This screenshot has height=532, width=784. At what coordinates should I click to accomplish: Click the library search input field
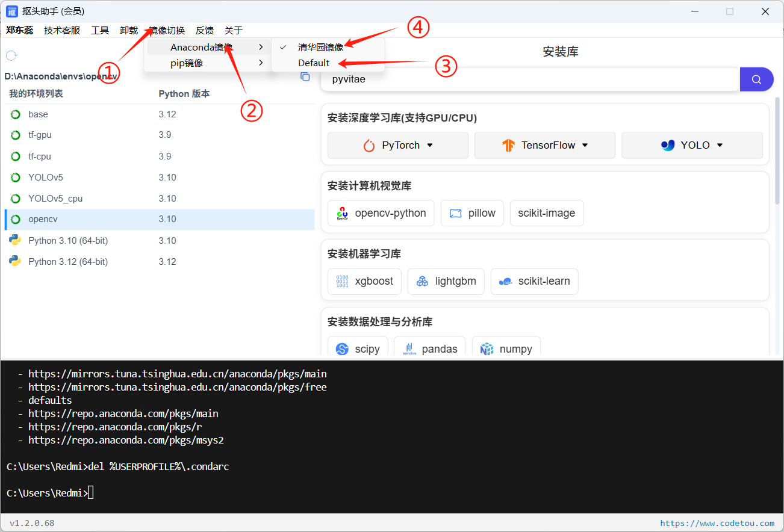pos(530,79)
